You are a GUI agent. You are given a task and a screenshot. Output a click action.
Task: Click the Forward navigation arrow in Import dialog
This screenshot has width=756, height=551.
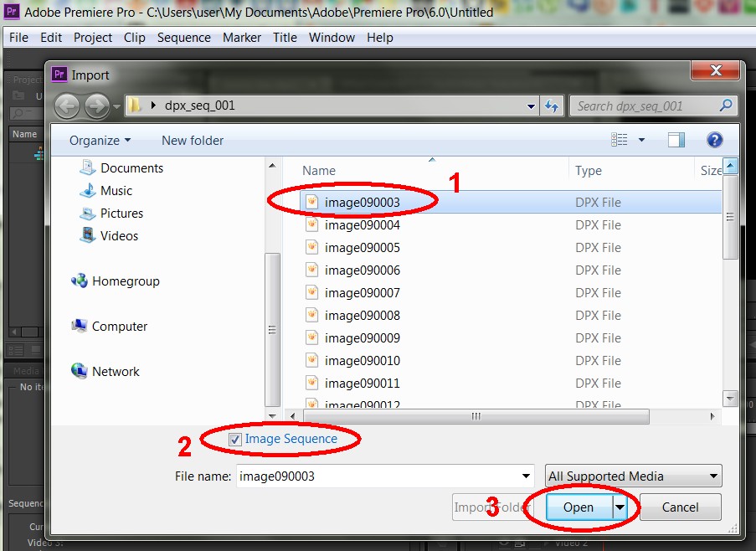97,106
